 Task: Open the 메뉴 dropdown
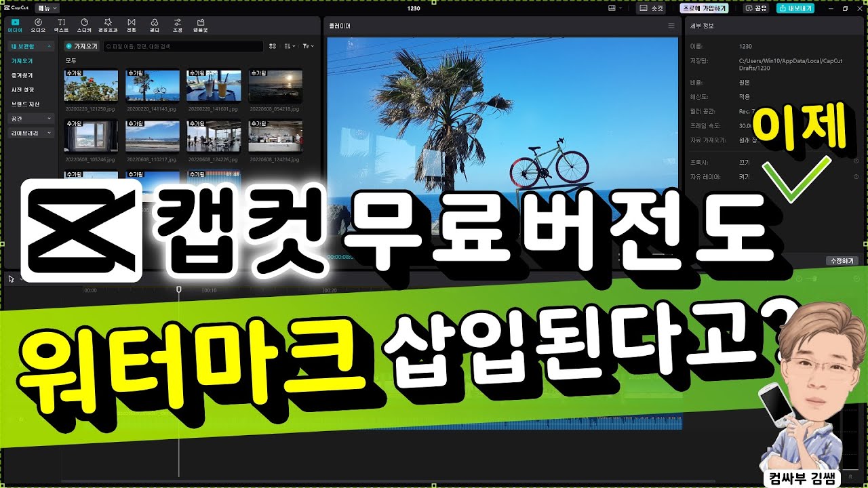tap(48, 8)
